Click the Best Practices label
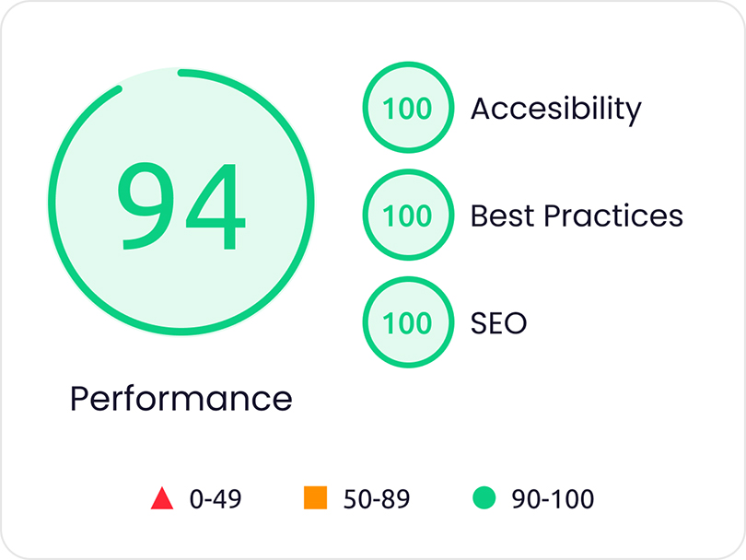This screenshot has width=746, height=560. click(x=577, y=216)
